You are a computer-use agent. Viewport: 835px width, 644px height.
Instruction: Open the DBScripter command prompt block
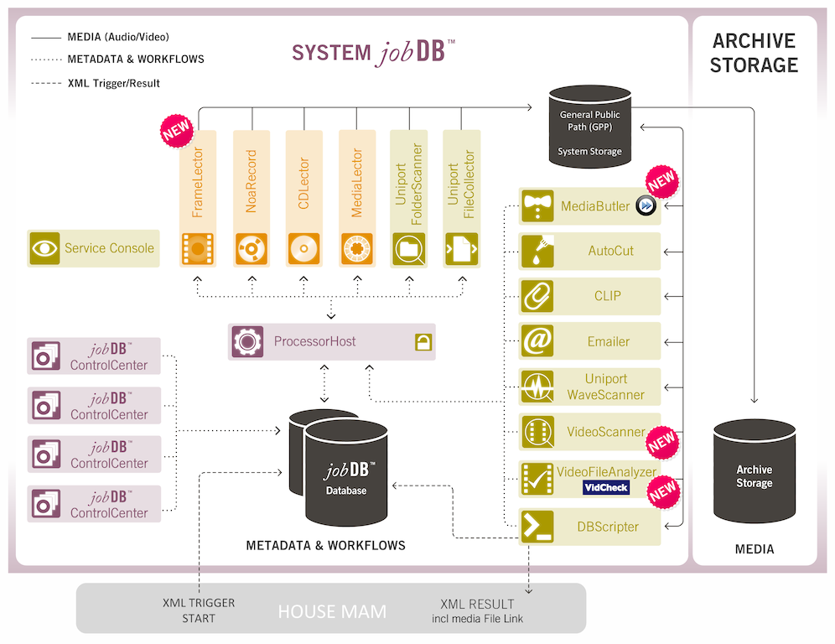point(589,527)
